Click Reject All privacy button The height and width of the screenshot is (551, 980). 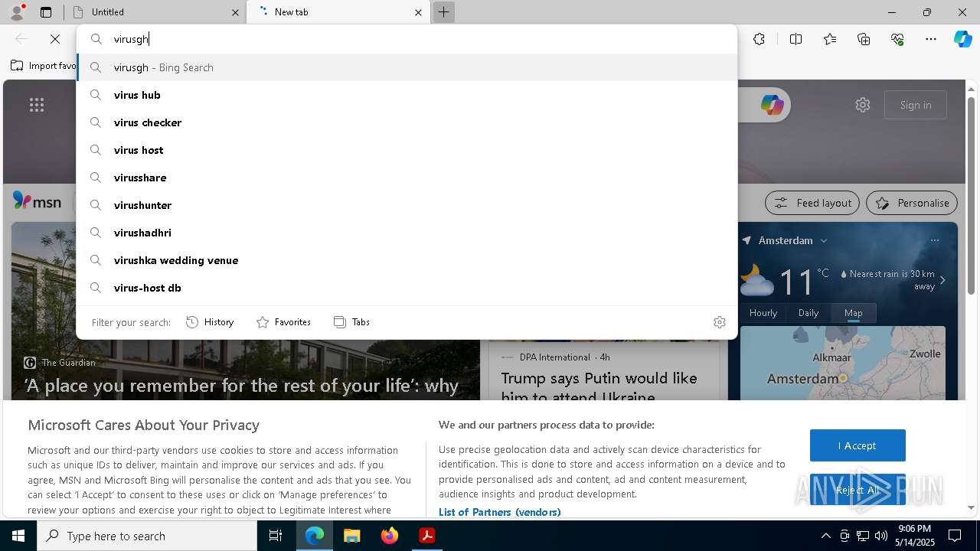click(857, 490)
